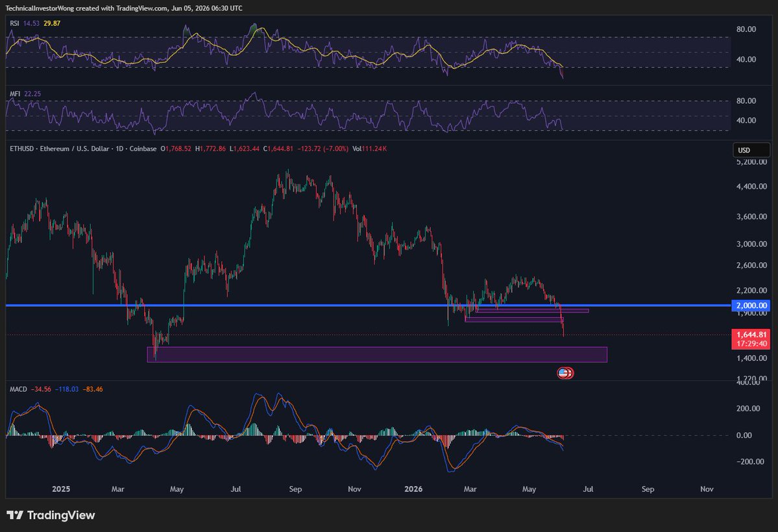The image size is (778, 532).
Task: Click the yellow RSI average value 29.87
Action: [52, 23]
